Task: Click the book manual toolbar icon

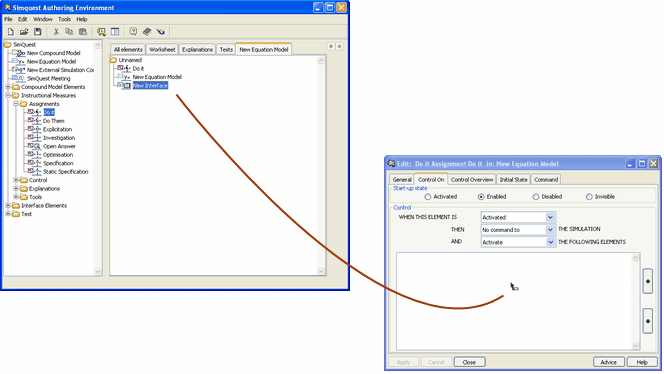Action: (x=147, y=32)
